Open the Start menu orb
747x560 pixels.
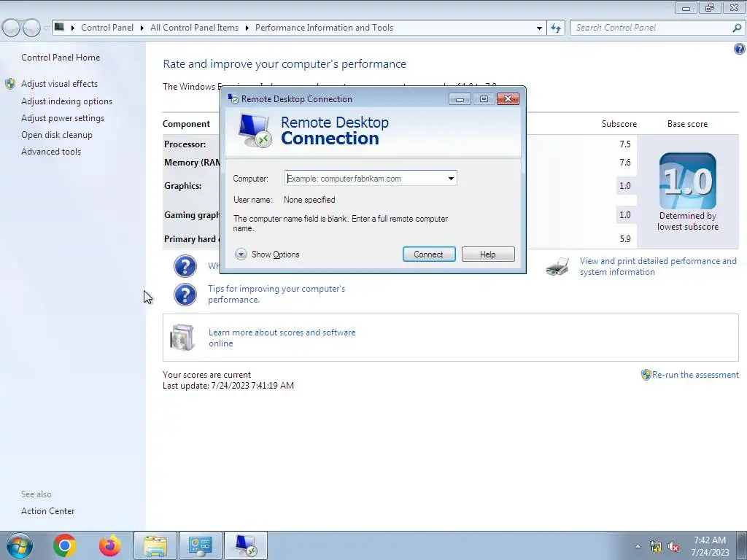click(x=19, y=545)
